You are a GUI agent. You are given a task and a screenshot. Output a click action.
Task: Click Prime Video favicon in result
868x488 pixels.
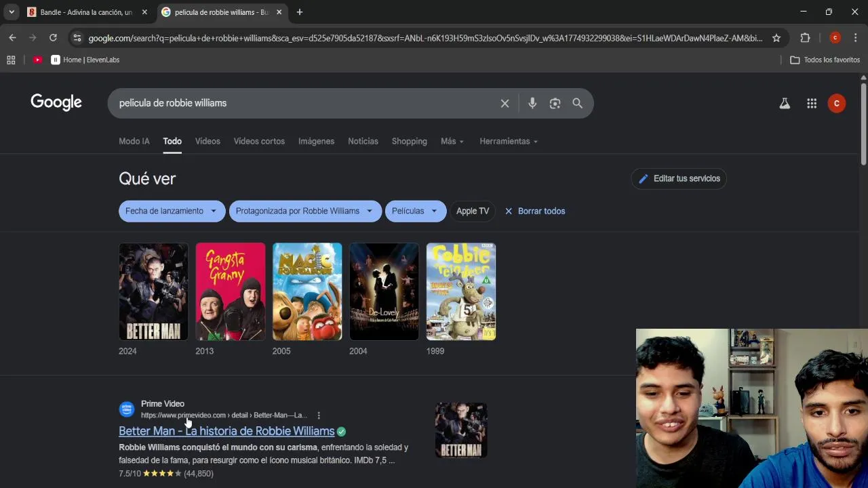(127, 409)
